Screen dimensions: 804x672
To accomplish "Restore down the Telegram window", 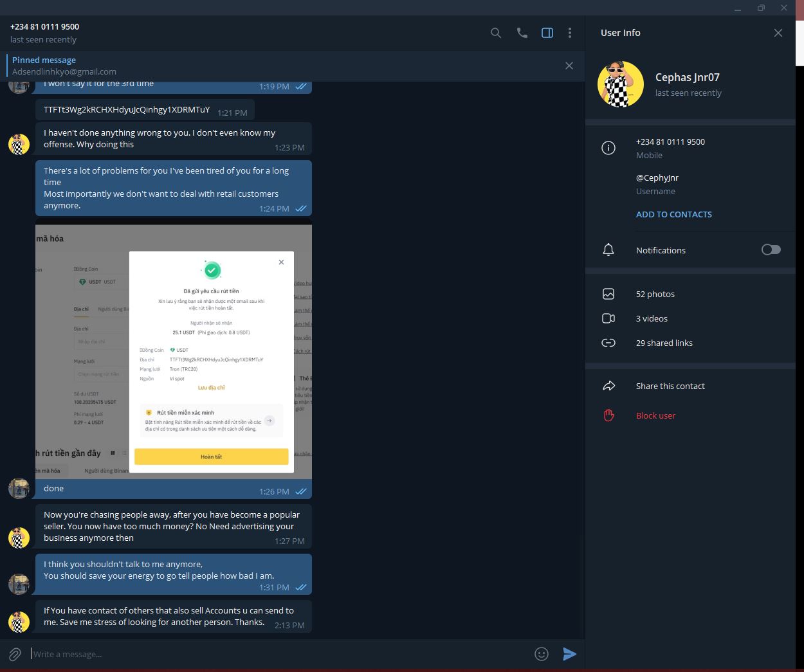I will point(761,8).
